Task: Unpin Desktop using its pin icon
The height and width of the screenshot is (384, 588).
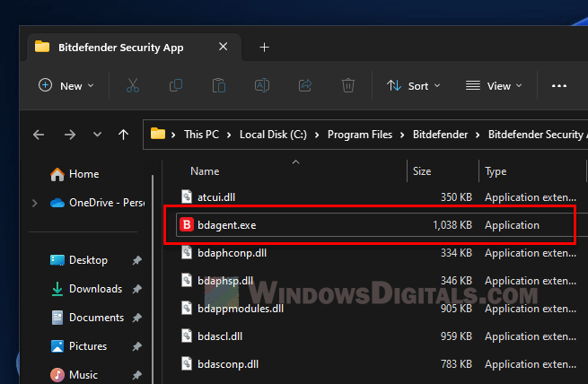Action: [x=136, y=260]
